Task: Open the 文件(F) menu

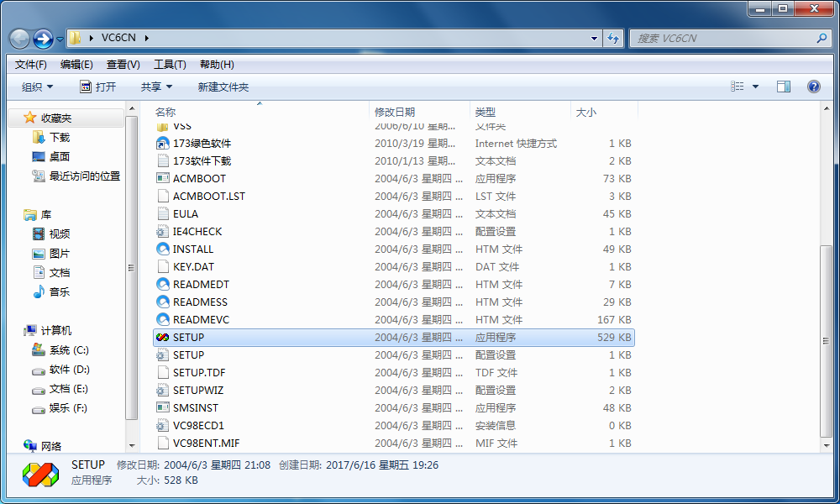Action: (x=30, y=65)
